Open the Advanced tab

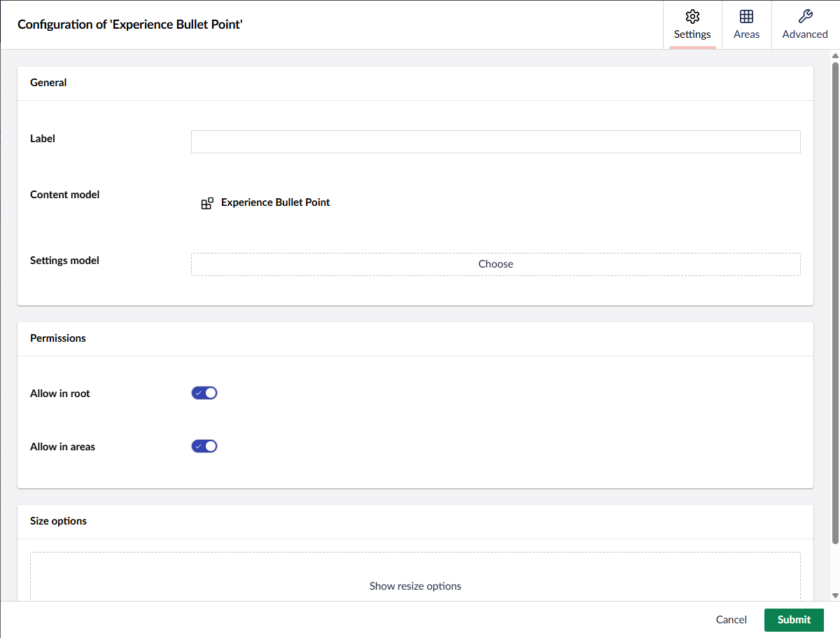point(805,25)
